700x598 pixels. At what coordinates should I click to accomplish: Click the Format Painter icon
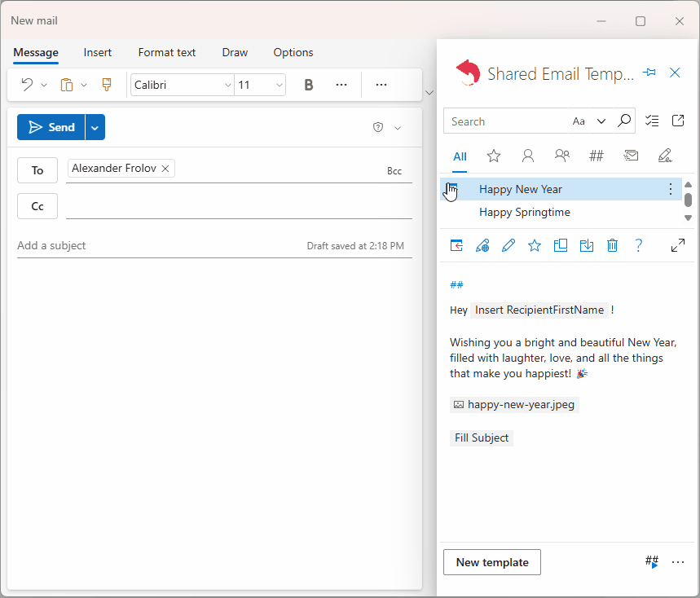[106, 85]
